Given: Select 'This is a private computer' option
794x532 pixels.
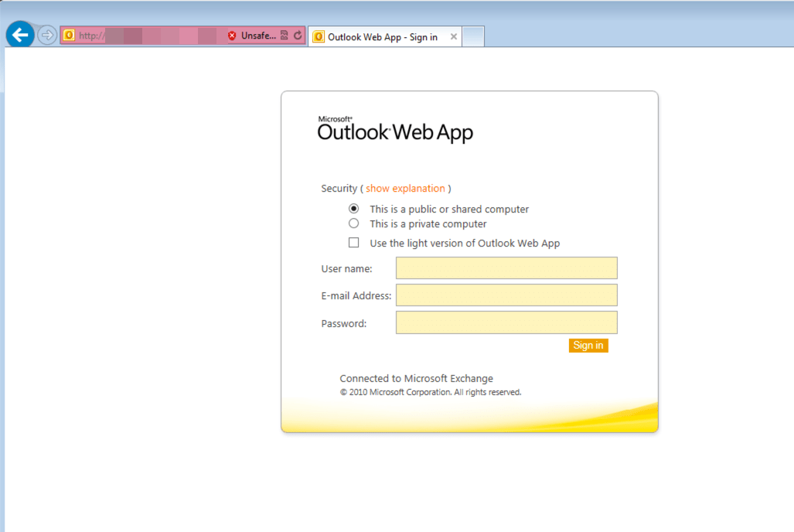Looking at the screenshot, I should (353, 223).
